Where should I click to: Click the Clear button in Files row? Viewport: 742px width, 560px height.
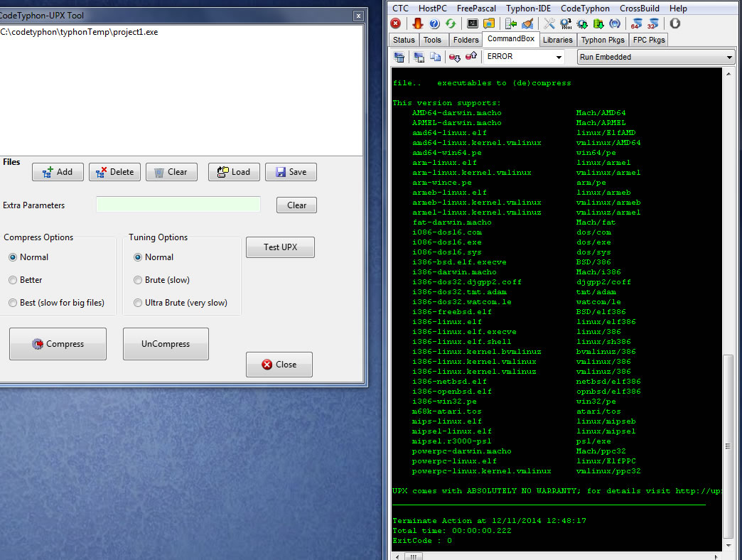[171, 172]
